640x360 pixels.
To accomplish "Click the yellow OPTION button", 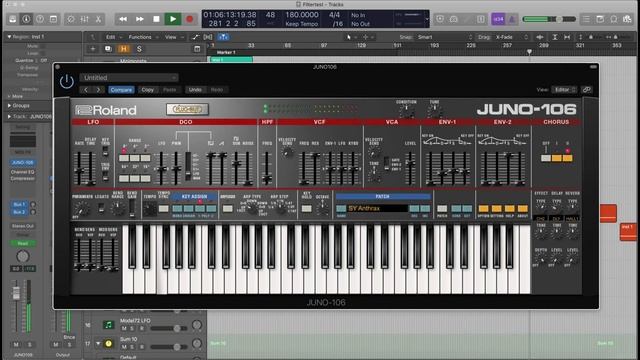I will pos(483,209).
